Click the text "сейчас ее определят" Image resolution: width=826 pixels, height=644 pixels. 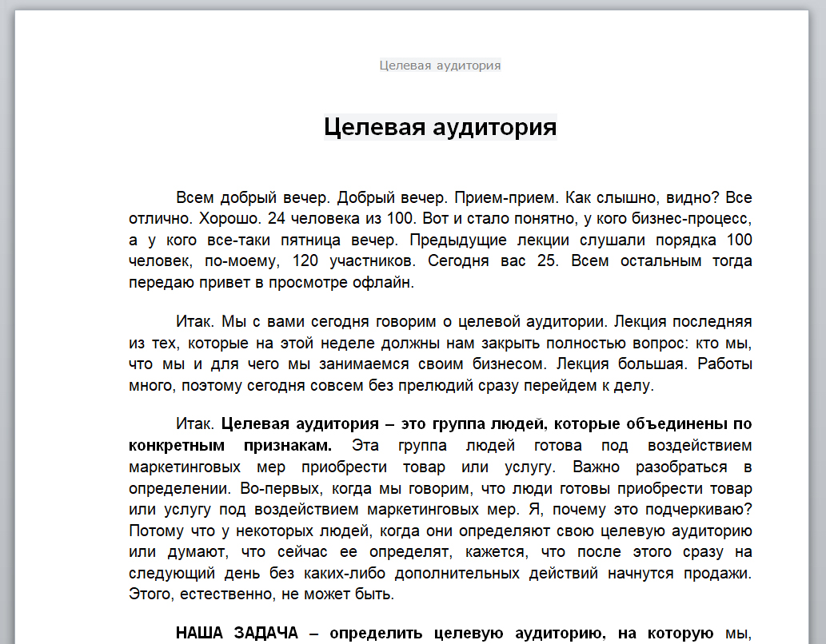(365, 552)
